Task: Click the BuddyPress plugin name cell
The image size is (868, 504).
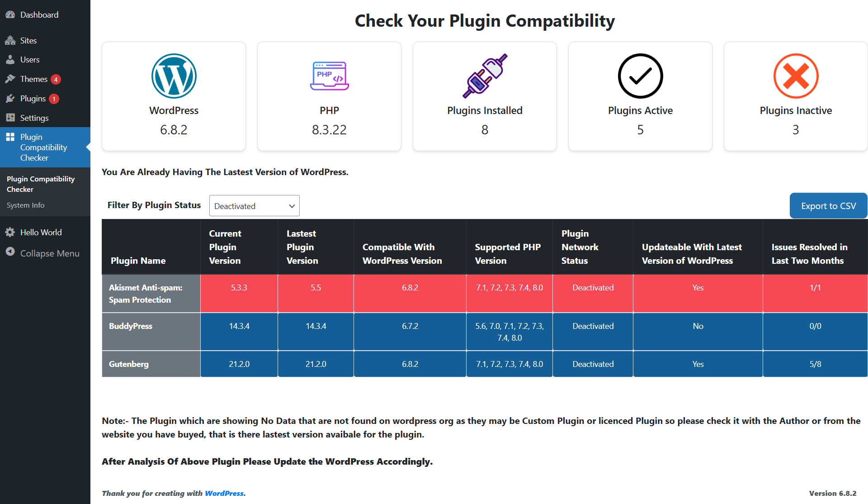Action: pos(151,332)
